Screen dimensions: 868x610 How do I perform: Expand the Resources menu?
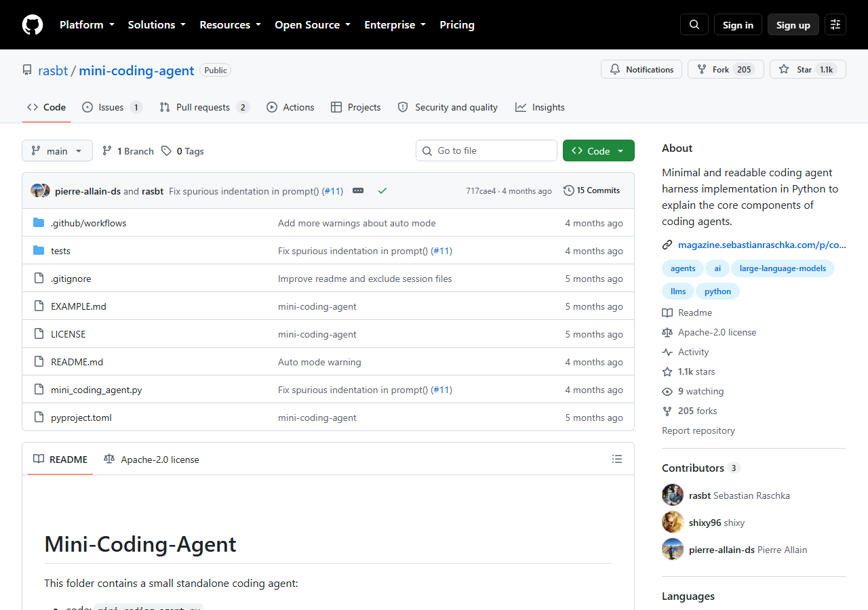(x=230, y=25)
